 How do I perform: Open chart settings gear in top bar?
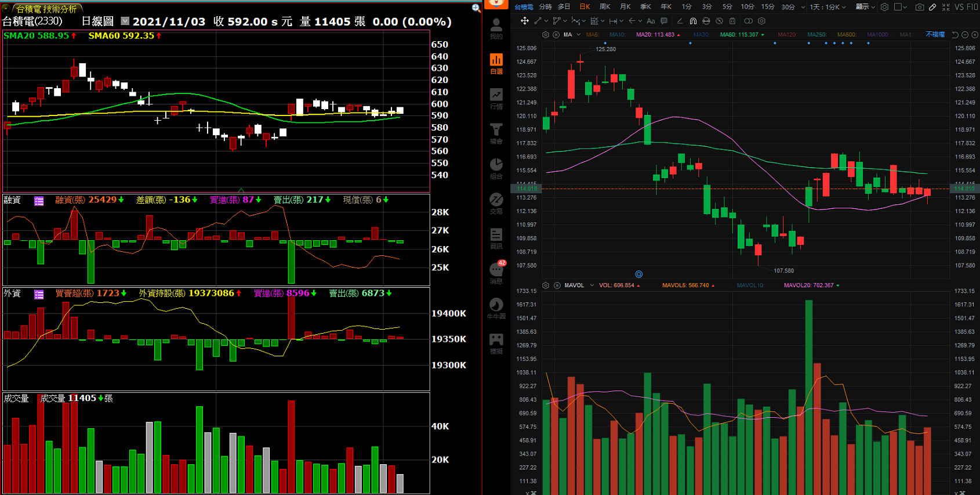pyautogui.click(x=885, y=7)
